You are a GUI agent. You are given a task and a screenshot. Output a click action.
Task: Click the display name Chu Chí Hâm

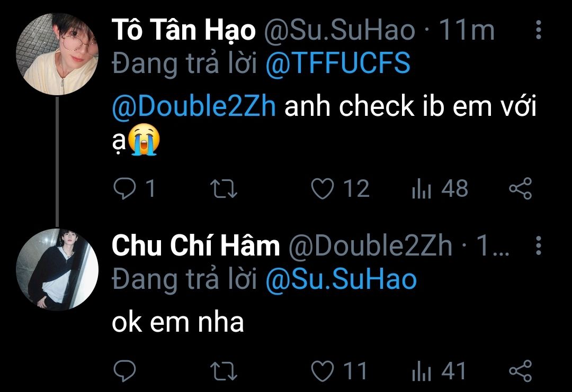point(195,246)
